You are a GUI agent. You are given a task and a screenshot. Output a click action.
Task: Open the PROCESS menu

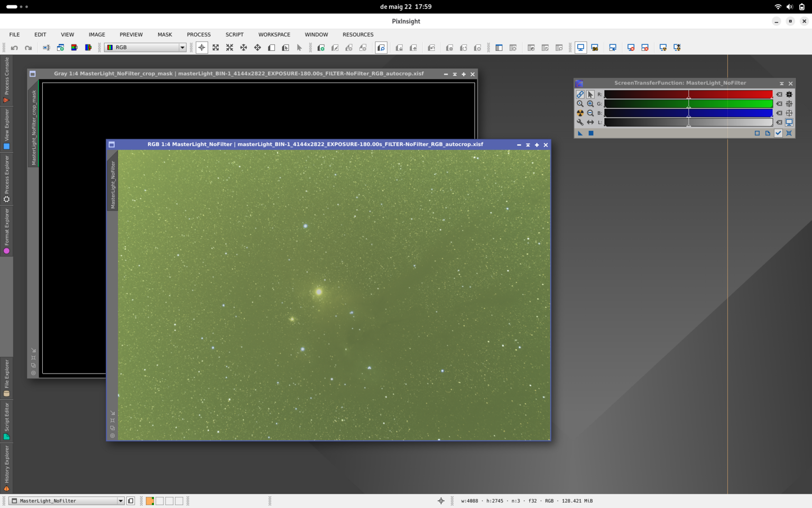click(199, 34)
